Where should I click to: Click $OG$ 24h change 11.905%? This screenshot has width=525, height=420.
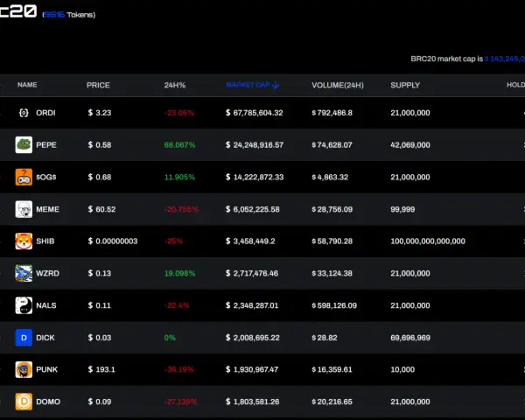click(x=179, y=177)
